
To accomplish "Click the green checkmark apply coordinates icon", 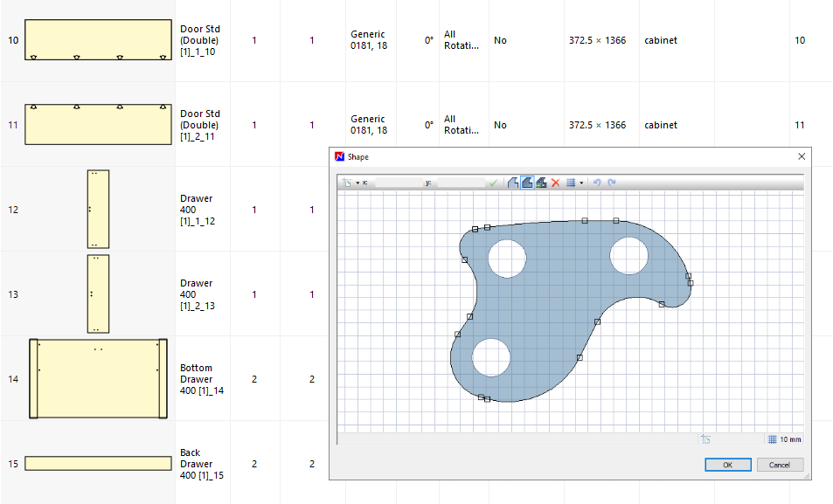I will pyautogui.click(x=494, y=183).
